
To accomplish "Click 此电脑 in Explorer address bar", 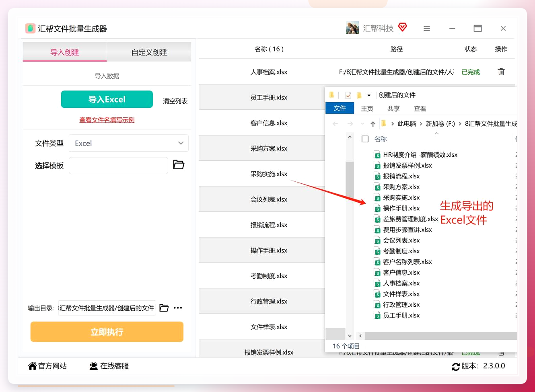I will pyautogui.click(x=407, y=124).
